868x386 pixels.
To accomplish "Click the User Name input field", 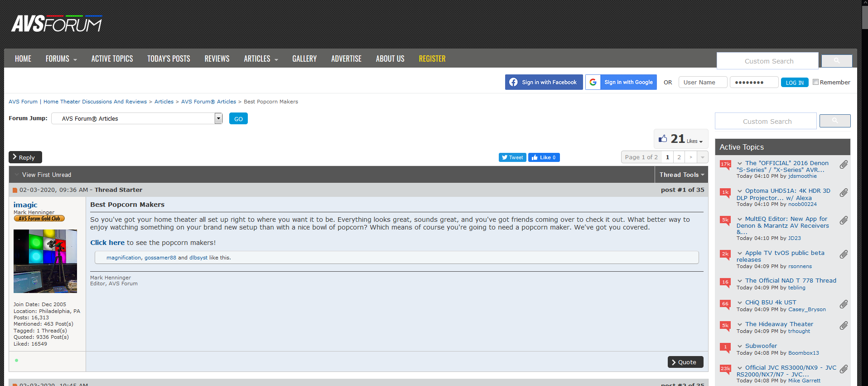I will tap(703, 82).
